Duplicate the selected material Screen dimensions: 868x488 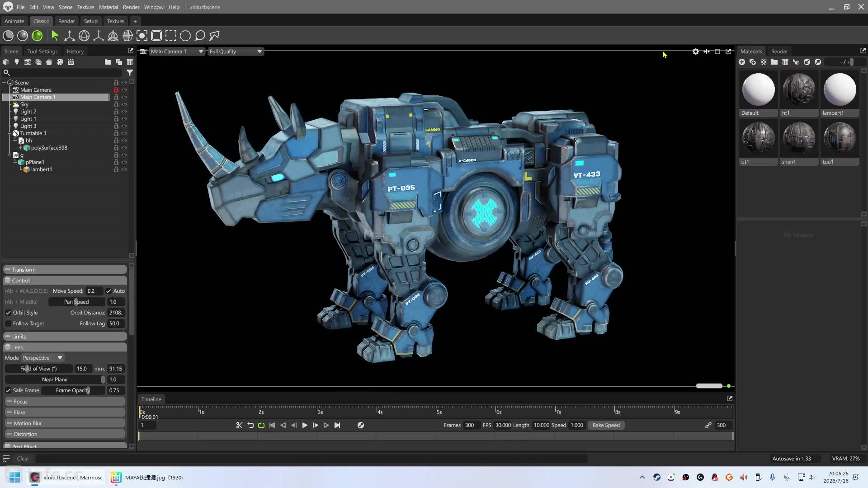(x=753, y=62)
